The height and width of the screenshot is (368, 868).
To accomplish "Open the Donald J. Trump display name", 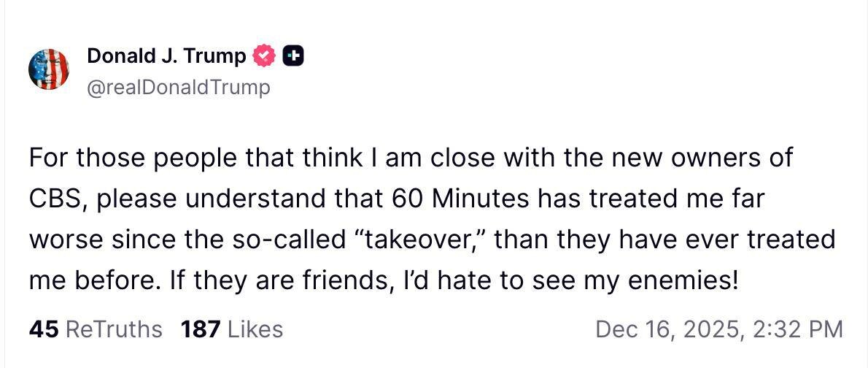I will (166, 55).
